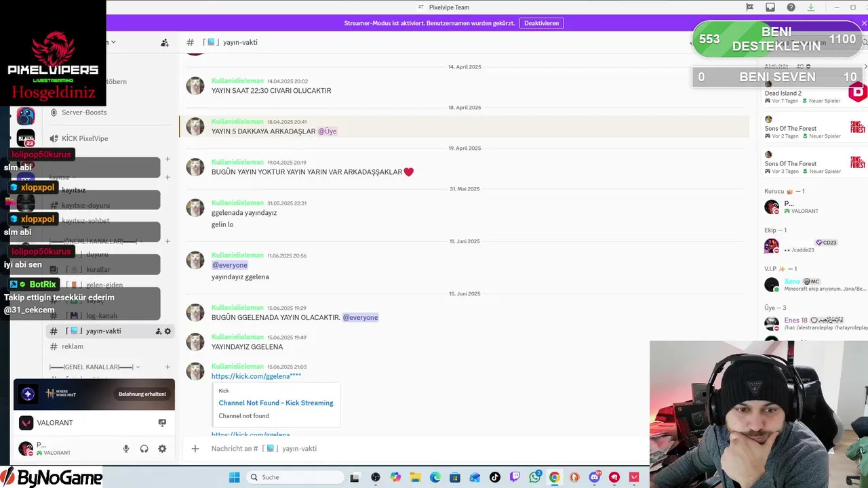Open Task View in the taskbar
Viewport: 868px width, 488px height.
354,477
